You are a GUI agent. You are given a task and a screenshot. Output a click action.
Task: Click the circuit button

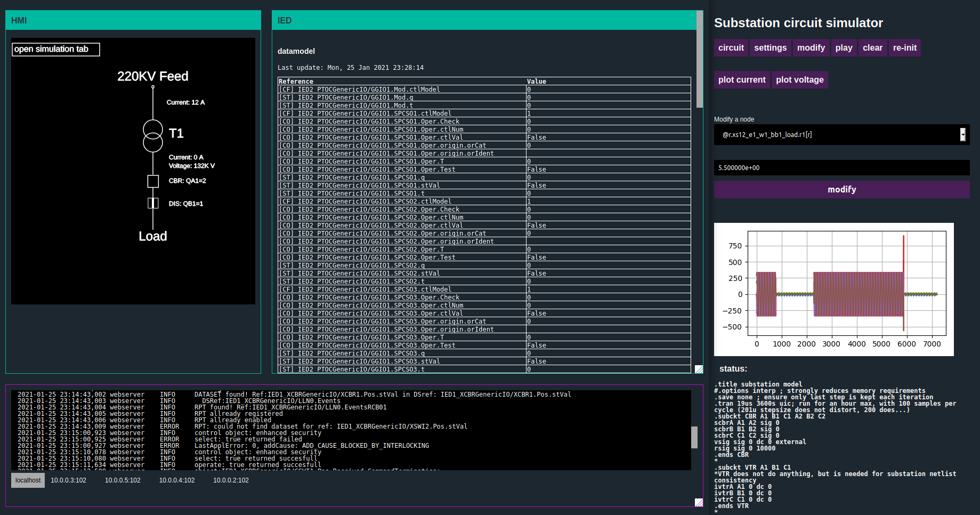[731, 48]
